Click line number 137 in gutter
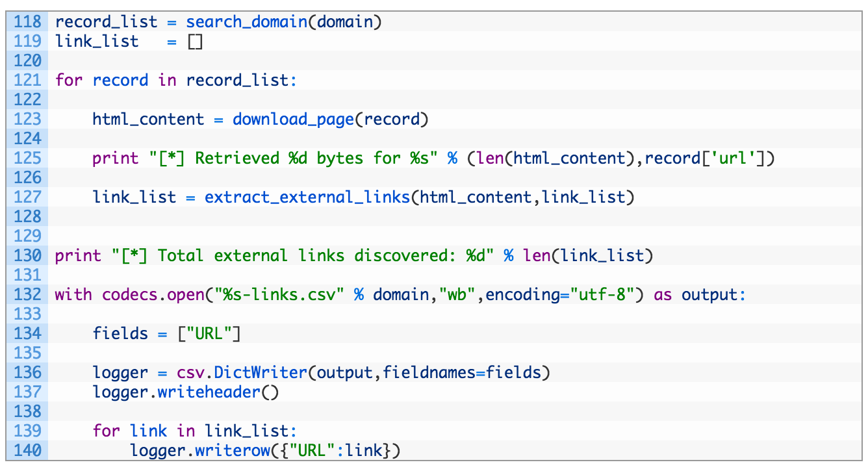This screenshot has width=868, height=469. [27, 392]
